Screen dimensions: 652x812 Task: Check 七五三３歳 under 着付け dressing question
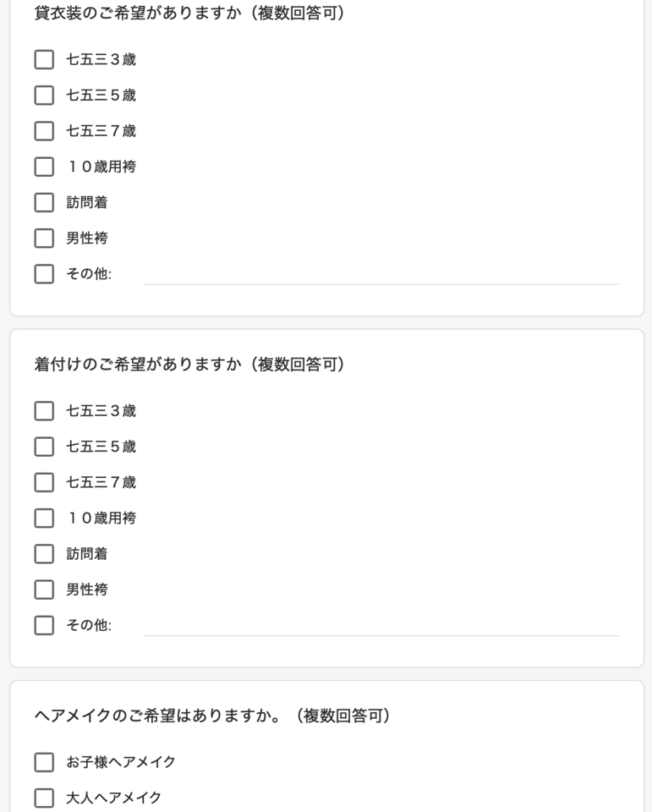tap(44, 411)
